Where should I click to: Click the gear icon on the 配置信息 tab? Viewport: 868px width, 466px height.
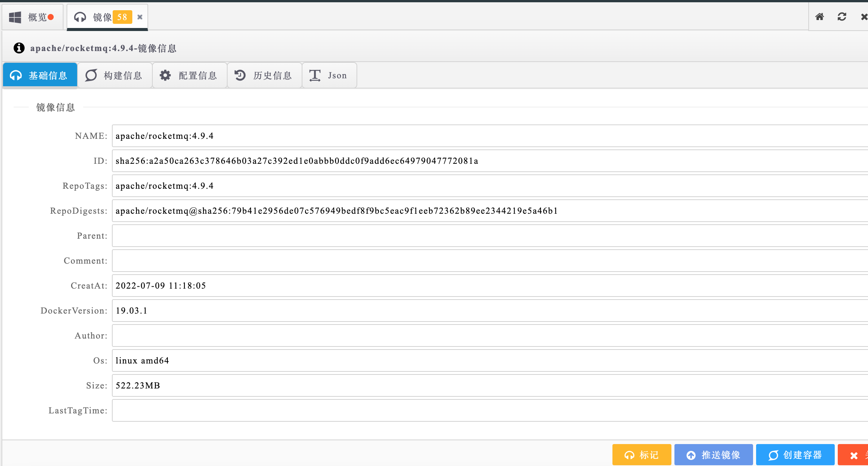coord(165,75)
